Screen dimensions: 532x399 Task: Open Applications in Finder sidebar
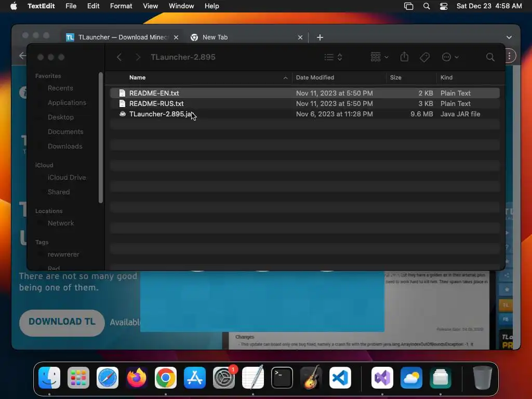(67, 103)
